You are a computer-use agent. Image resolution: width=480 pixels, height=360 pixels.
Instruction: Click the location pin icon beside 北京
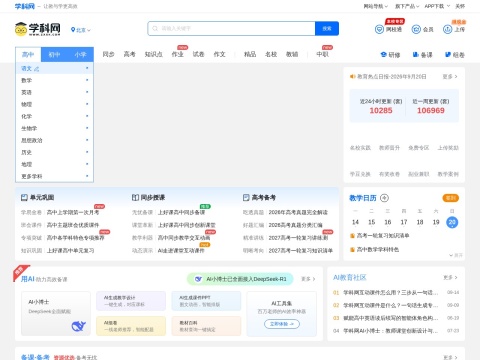73,30
